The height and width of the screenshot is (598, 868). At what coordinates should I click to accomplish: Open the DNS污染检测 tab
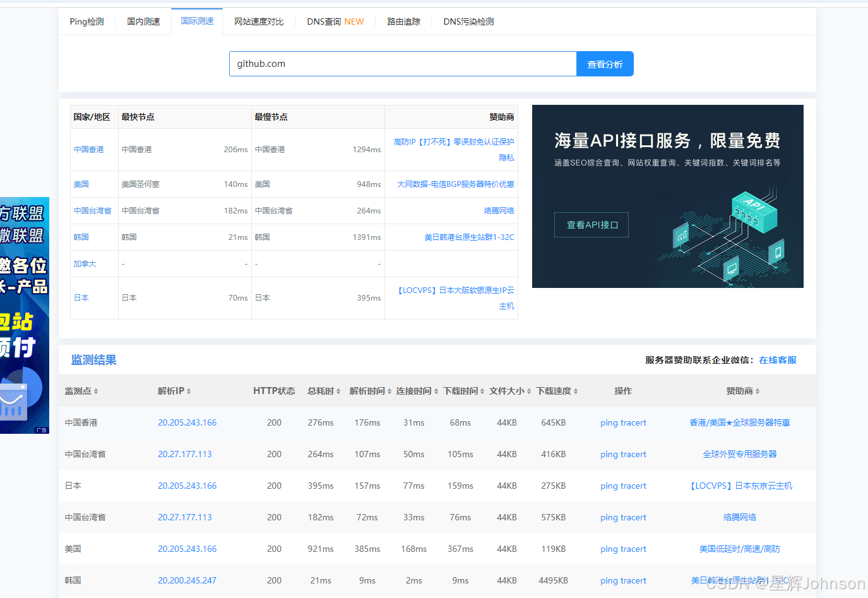click(x=468, y=21)
